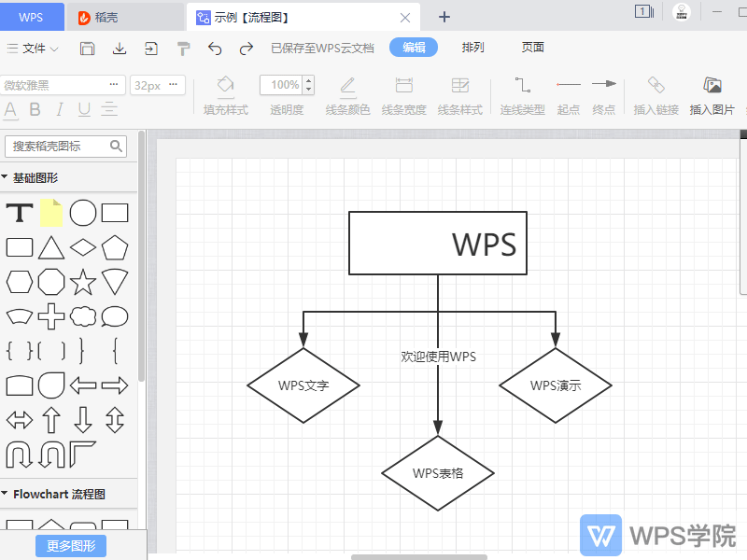The image size is (747, 560).
Task: Select the speech bubble shape
Action: coord(115,316)
